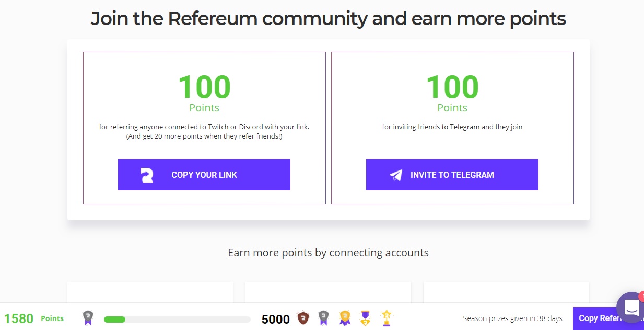This screenshot has width=644, height=330.
Task: Click the 'Earn more points by connecting accounts' heading
Action: tap(328, 253)
